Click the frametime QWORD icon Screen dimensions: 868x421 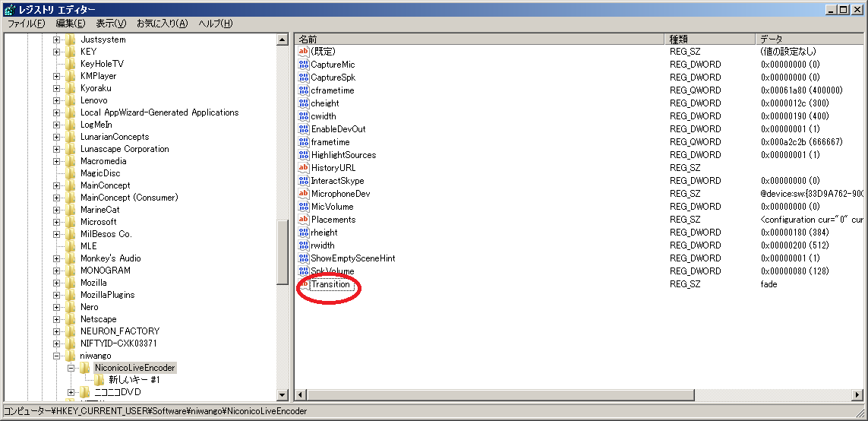pyautogui.click(x=303, y=142)
